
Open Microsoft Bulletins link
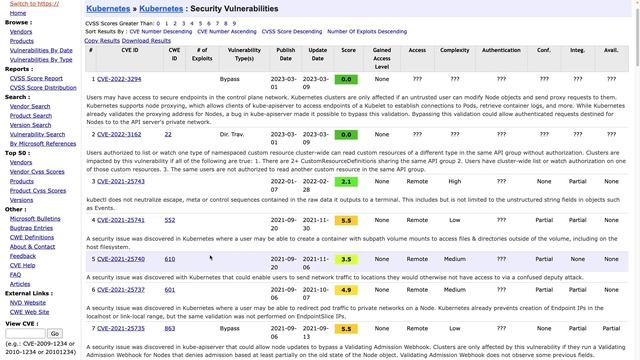click(35, 219)
